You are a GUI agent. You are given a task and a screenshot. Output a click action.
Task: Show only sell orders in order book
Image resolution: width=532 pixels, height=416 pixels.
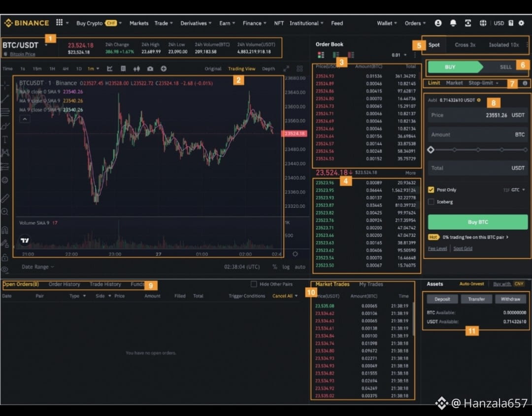pyautogui.click(x=351, y=55)
